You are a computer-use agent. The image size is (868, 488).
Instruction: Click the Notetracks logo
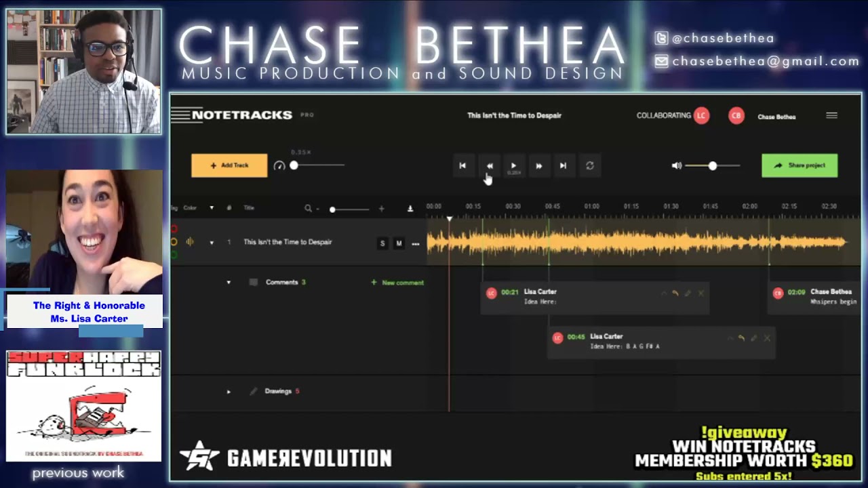coord(232,115)
